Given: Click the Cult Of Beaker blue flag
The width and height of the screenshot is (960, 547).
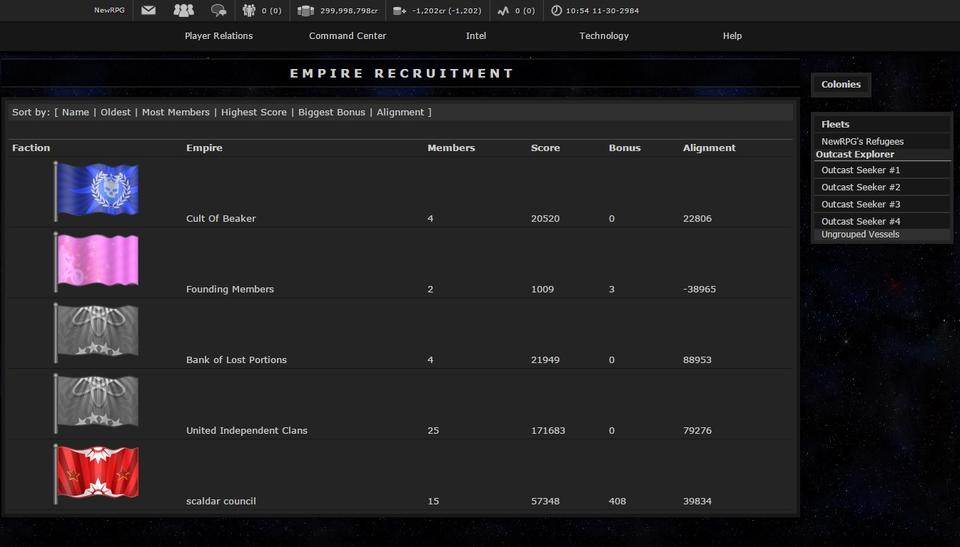Looking at the screenshot, I should (97, 190).
